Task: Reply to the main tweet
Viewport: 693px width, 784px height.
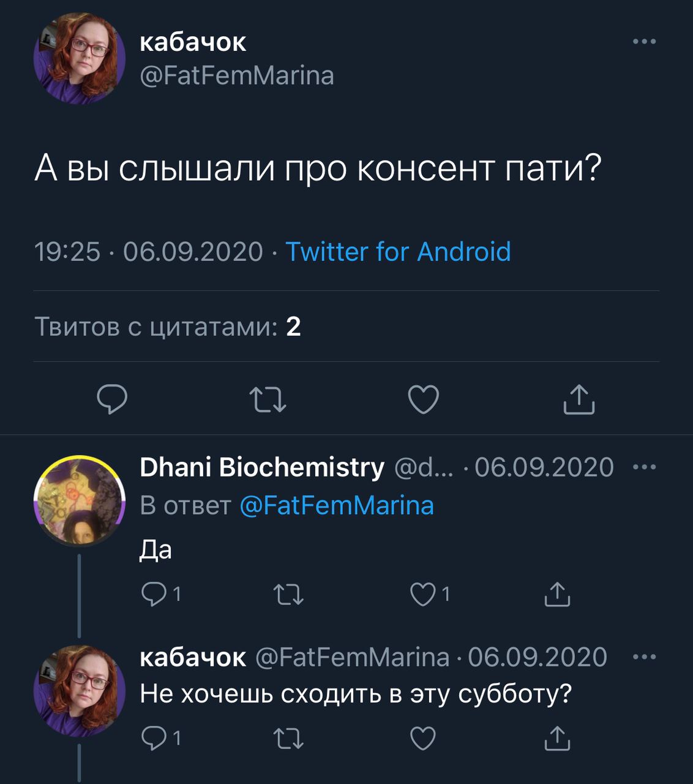Action: 113,399
